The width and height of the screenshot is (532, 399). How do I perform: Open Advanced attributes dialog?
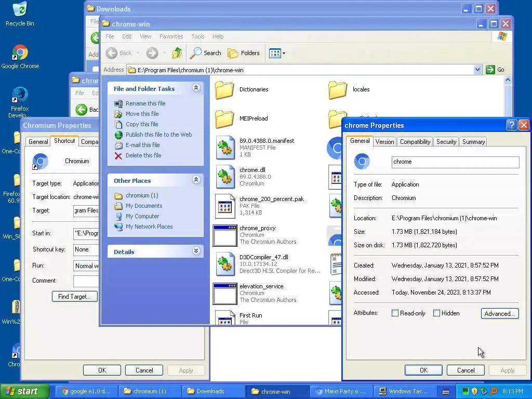[500, 313]
